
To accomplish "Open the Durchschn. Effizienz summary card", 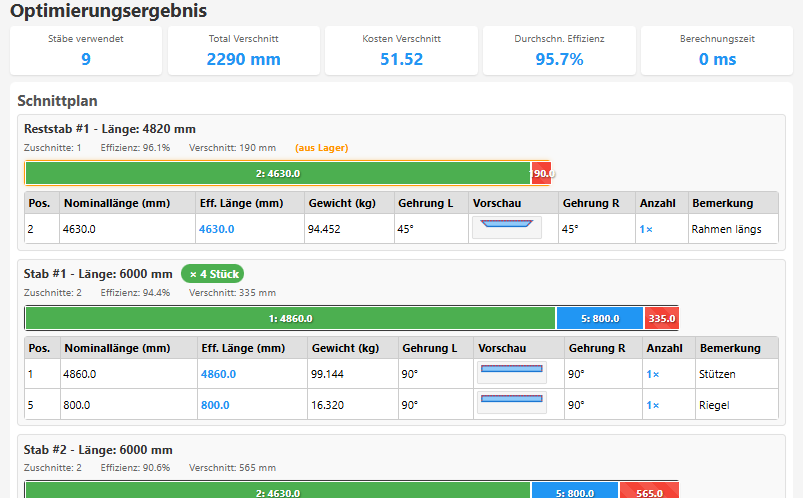I will [559, 50].
